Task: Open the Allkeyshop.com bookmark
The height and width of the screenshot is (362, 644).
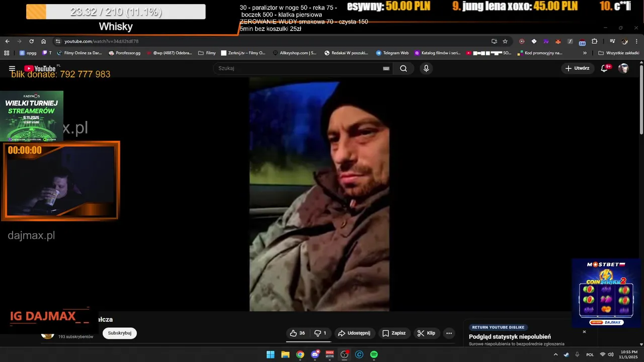Action: pos(295,53)
